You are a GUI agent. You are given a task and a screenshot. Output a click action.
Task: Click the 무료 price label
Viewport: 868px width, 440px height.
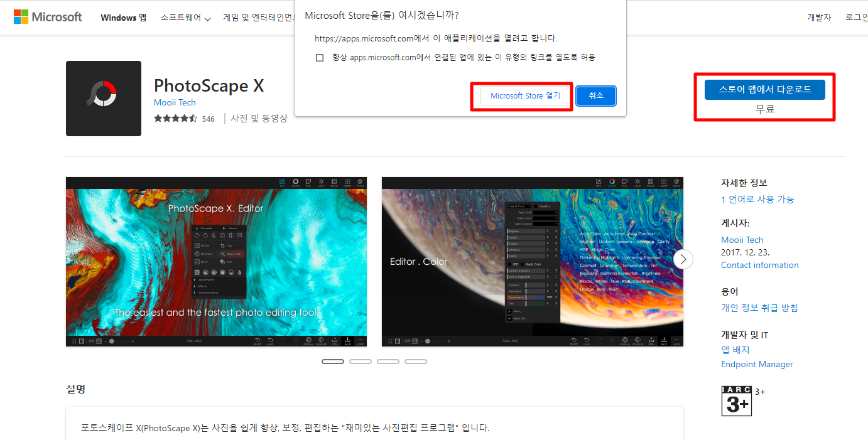pos(765,109)
